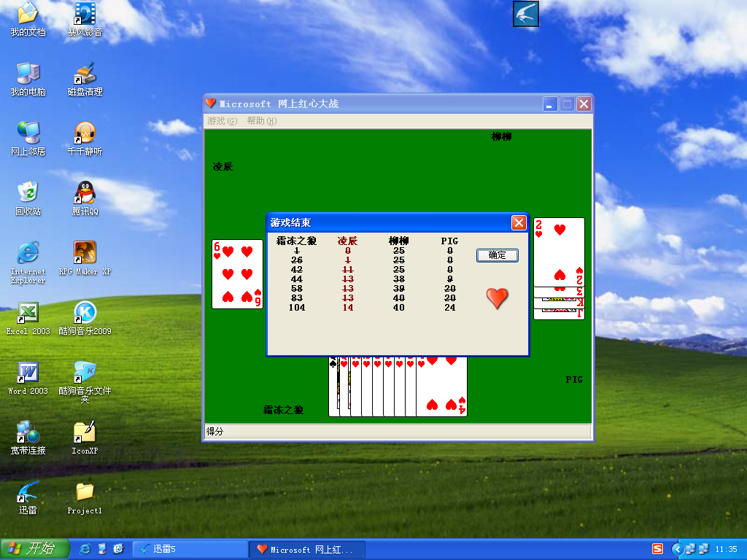
Task: Click the 腾讯QQ penguin icon
Action: point(85,198)
